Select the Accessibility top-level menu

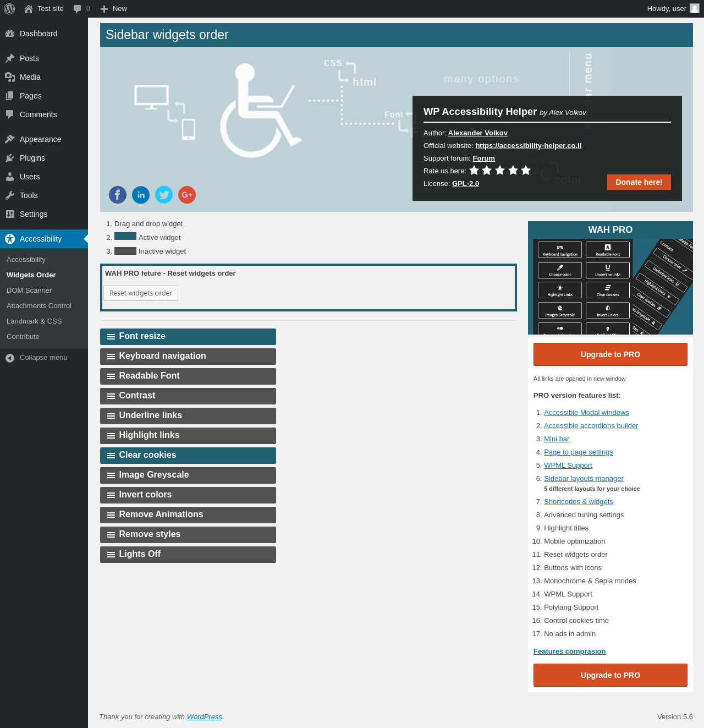(44, 239)
